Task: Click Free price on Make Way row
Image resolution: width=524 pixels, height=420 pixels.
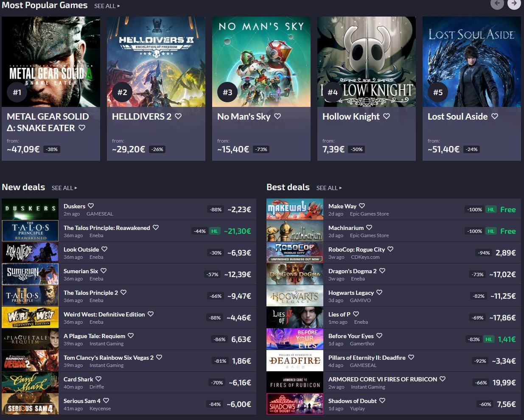Action: (x=508, y=210)
